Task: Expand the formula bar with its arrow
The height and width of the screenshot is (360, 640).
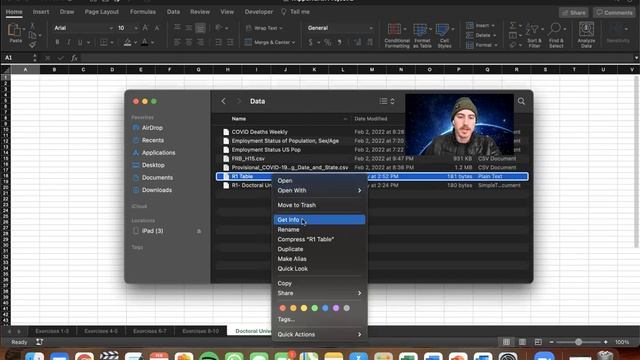Action: (x=636, y=58)
